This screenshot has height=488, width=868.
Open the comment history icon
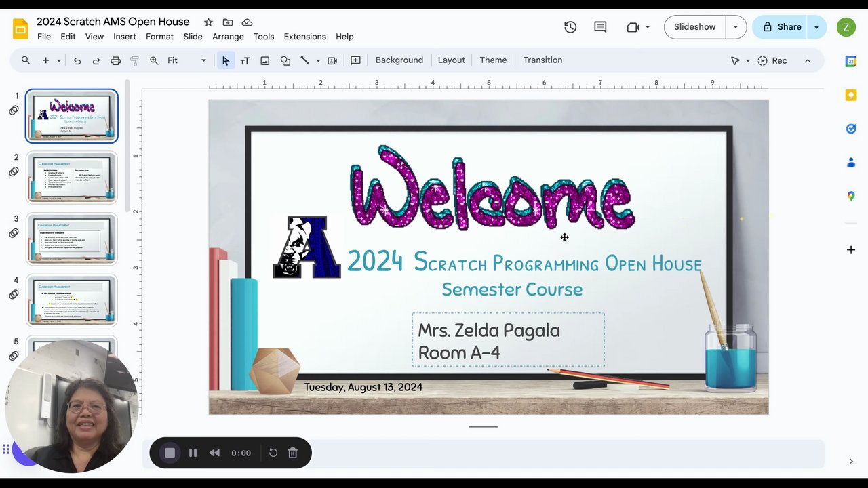click(600, 27)
